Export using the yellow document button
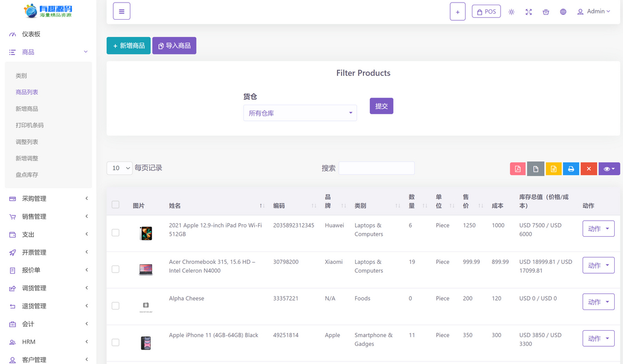This screenshot has width=623, height=364. [553, 169]
